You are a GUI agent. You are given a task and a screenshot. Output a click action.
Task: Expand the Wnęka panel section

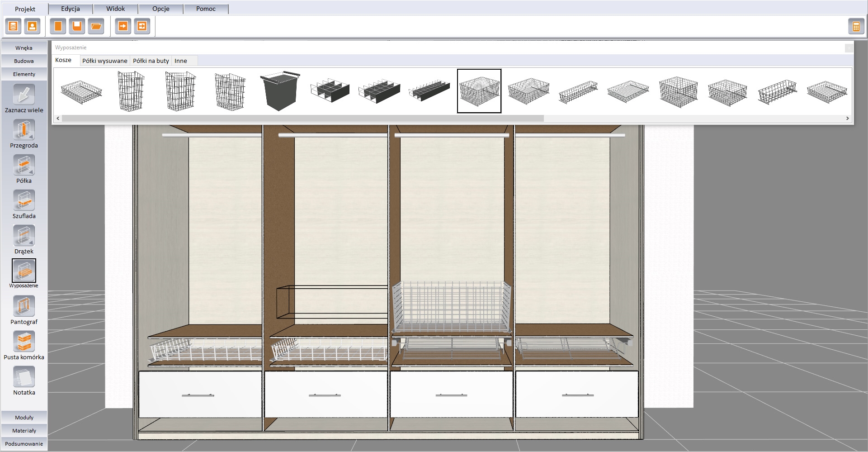tap(24, 48)
